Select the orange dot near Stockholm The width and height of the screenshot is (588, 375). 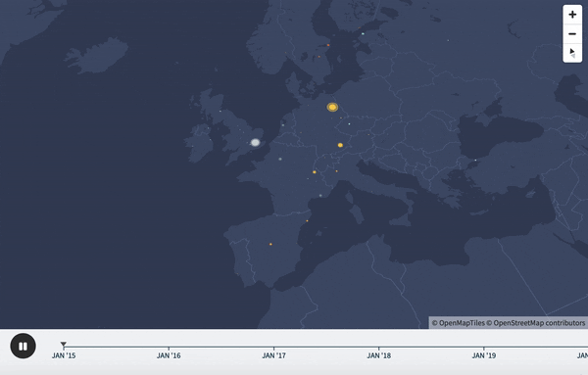(x=328, y=45)
